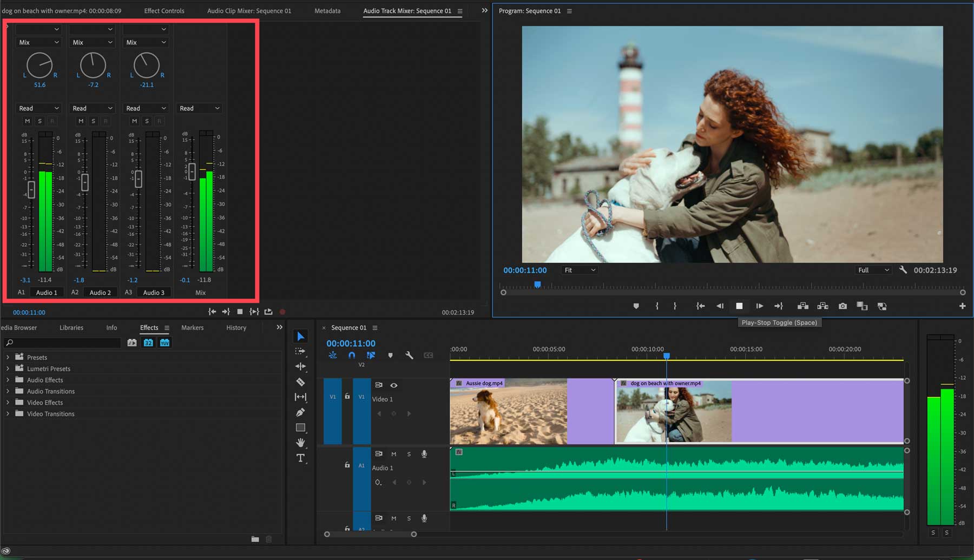Open the Full playback resolution dropdown
974x560 pixels.
pyautogui.click(x=873, y=270)
